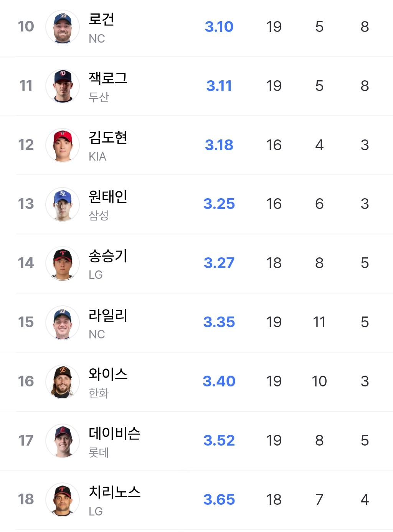393x532 pixels.
Task: Select 와이스 한화 profile image
Action: (x=63, y=381)
